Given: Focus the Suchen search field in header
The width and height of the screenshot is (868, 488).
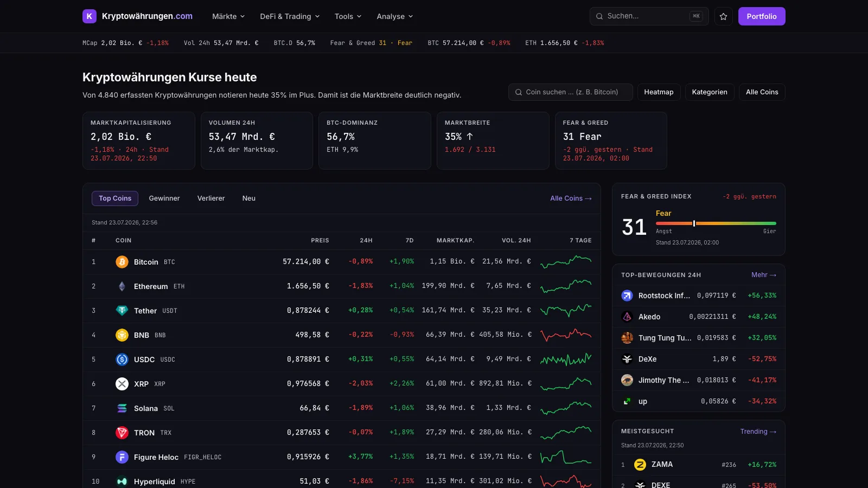Looking at the screenshot, I should click(649, 16).
